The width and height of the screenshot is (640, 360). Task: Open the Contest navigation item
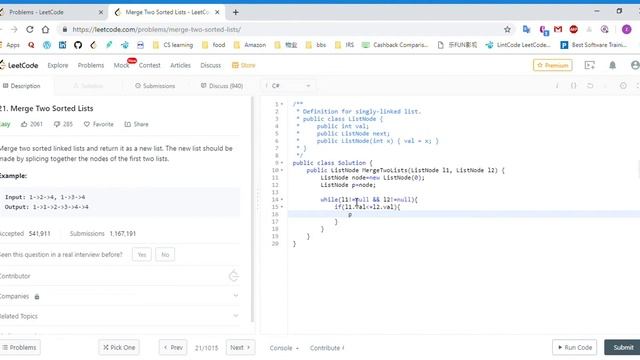pos(149,65)
